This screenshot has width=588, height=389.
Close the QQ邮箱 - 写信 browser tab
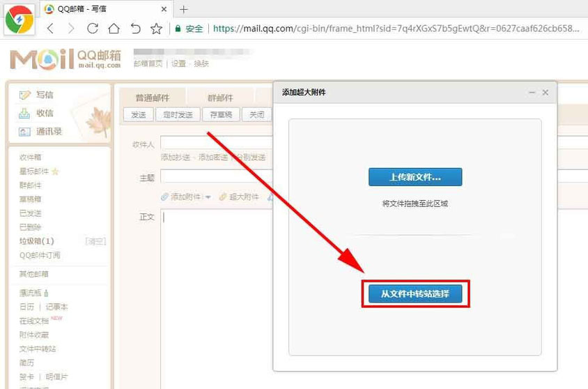[164, 9]
